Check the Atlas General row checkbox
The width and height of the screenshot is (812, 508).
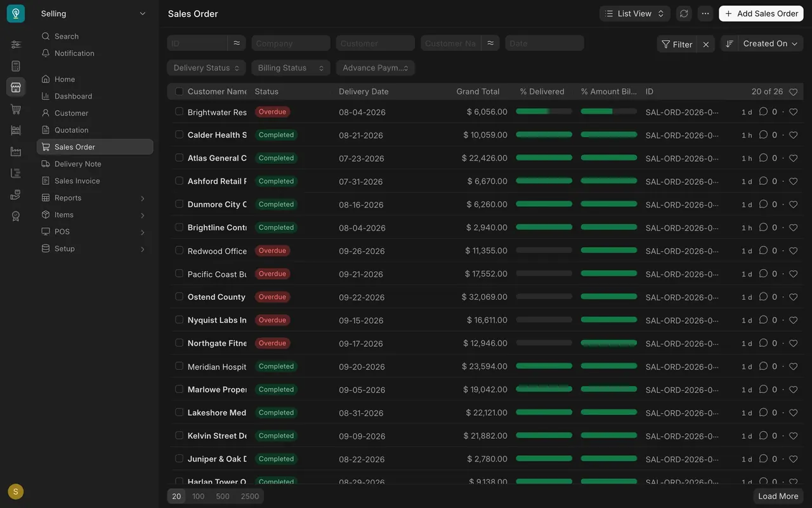pos(179,157)
